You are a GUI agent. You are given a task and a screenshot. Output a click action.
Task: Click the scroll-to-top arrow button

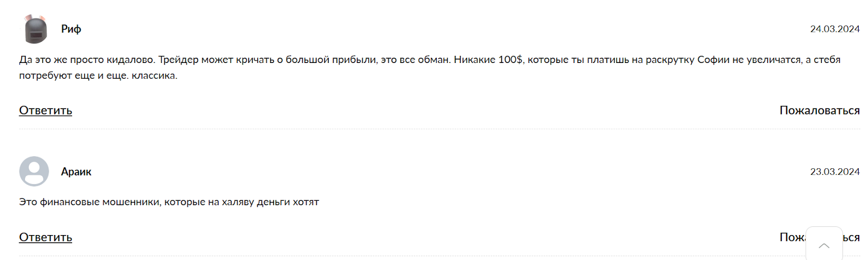pyautogui.click(x=824, y=245)
